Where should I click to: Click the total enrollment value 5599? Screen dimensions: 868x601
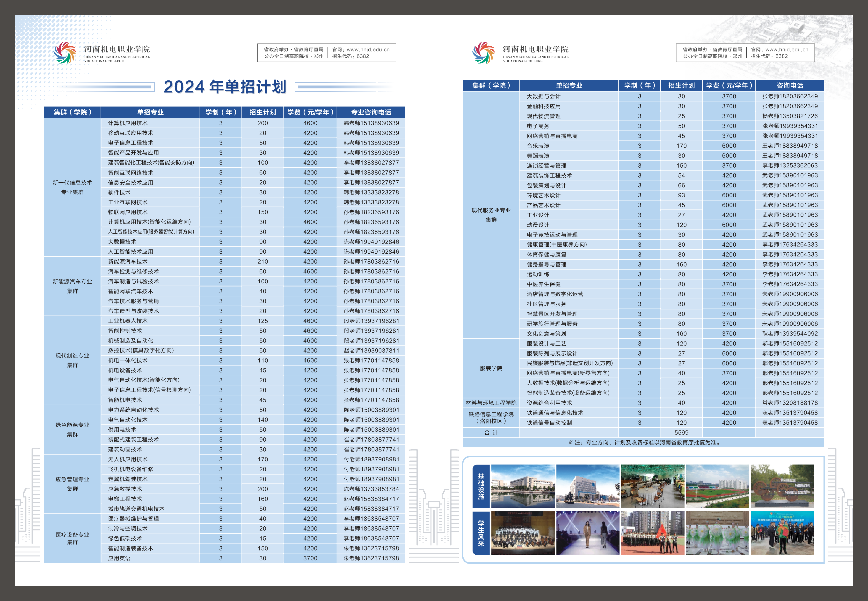681,433
